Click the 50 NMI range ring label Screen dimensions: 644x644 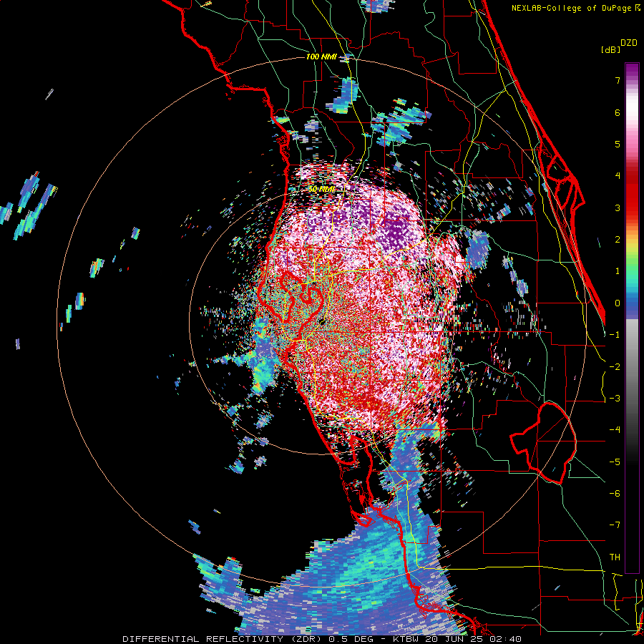tap(321, 190)
